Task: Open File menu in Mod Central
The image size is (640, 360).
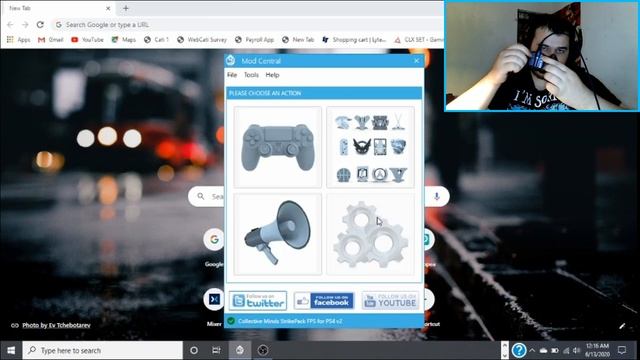Action: 232,75
